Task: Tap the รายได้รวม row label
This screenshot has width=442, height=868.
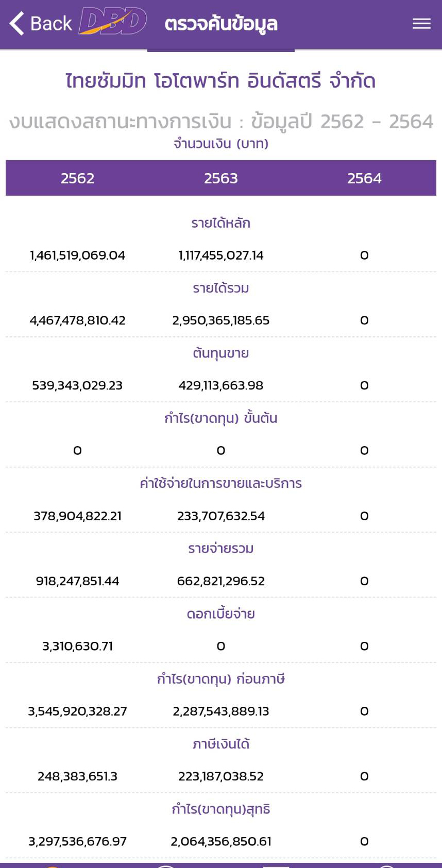Action: (x=221, y=288)
